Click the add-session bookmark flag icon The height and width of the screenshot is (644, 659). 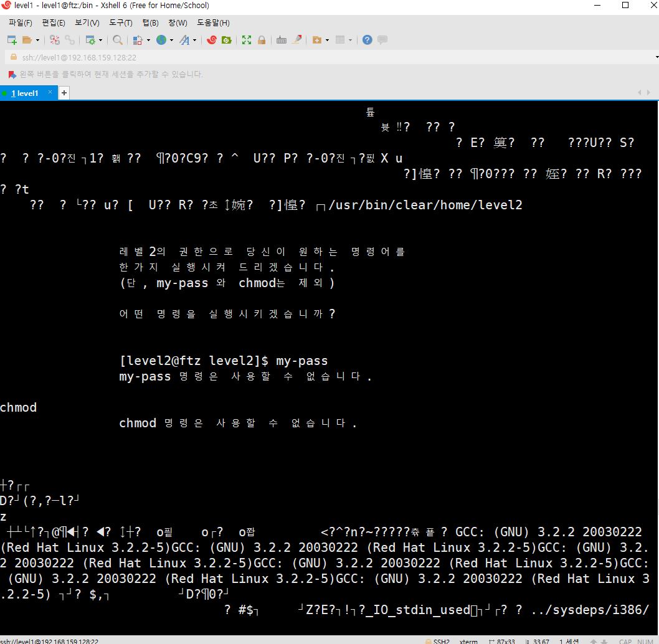12,74
